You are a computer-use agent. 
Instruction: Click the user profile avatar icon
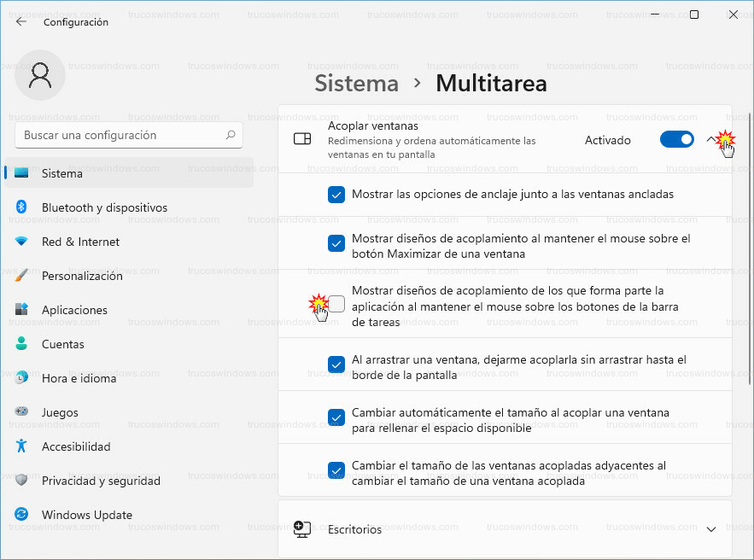(40, 75)
